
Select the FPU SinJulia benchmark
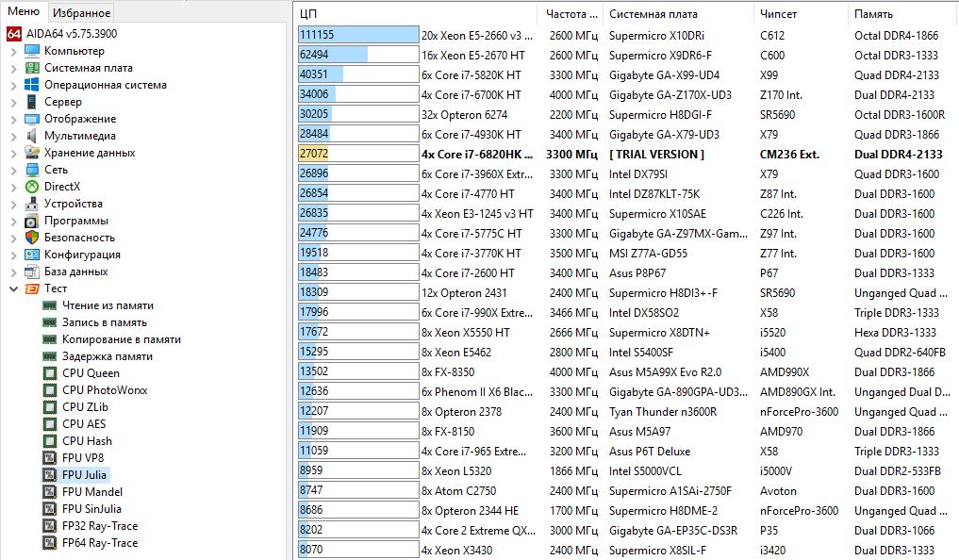[91, 509]
